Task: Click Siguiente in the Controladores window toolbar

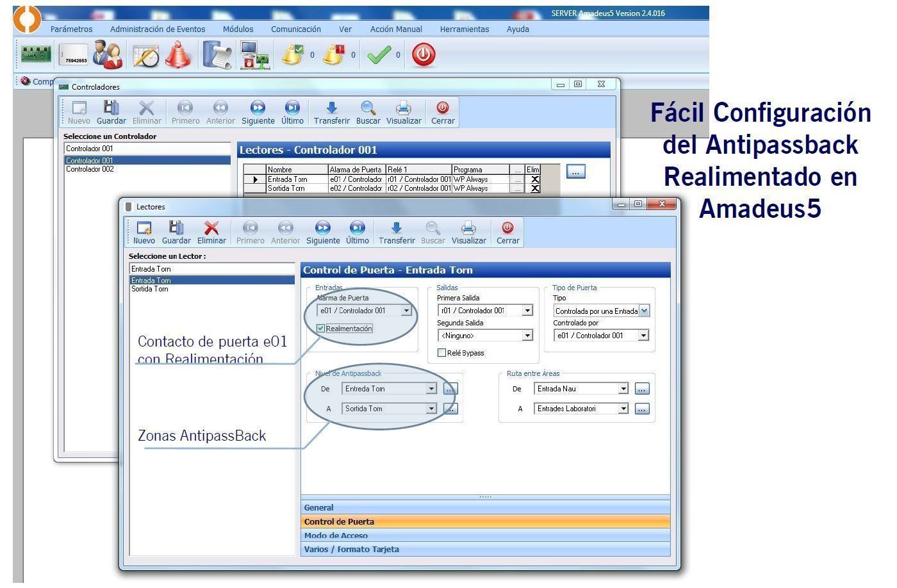Action: tap(258, 113)
